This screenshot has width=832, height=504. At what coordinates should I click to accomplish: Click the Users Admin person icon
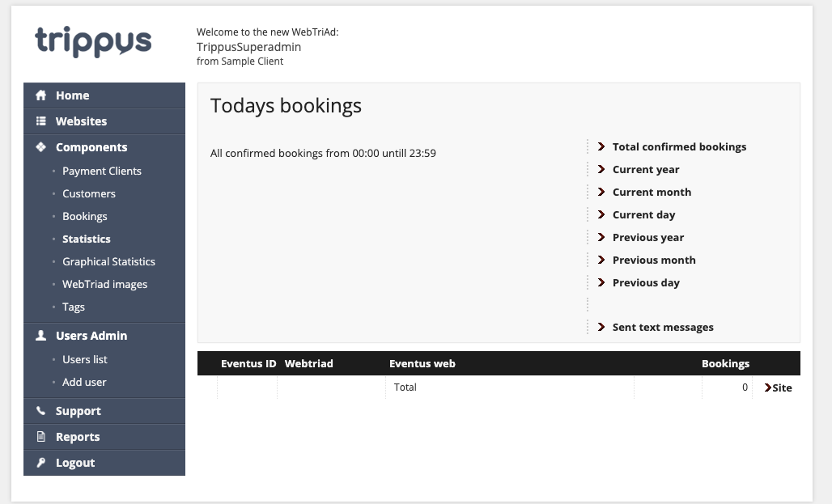(40, 335)
